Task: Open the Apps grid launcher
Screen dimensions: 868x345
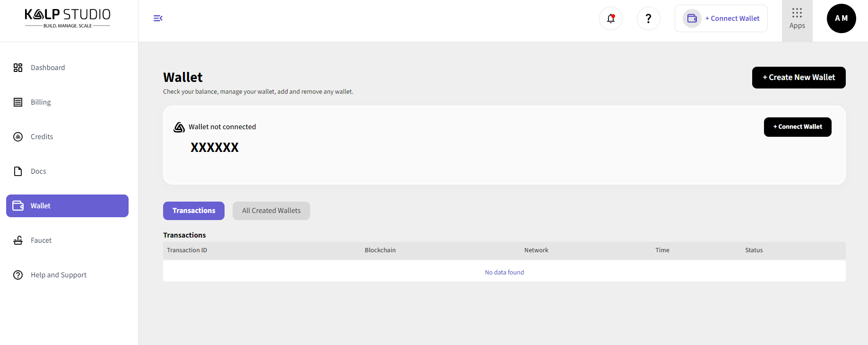Action: coord(797,19)
